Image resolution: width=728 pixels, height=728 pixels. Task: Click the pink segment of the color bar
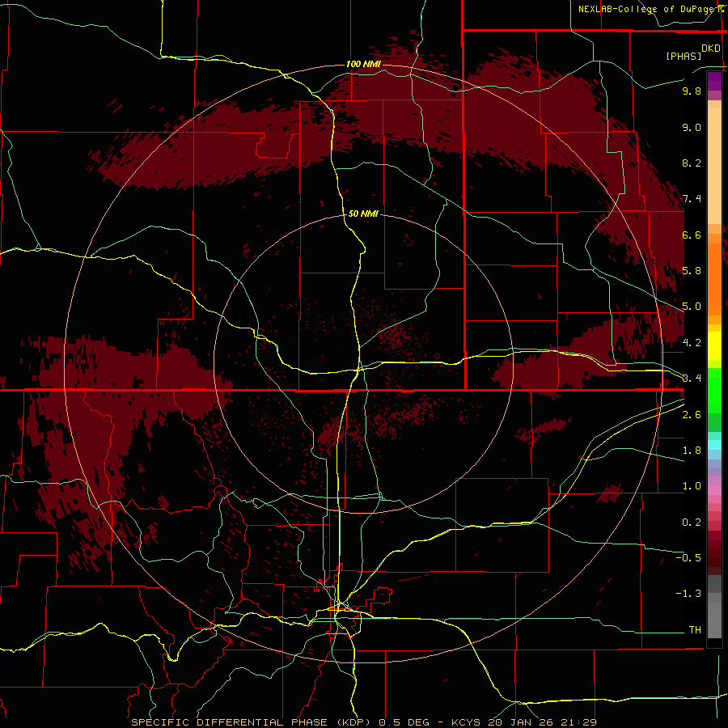tap(714, 490)
